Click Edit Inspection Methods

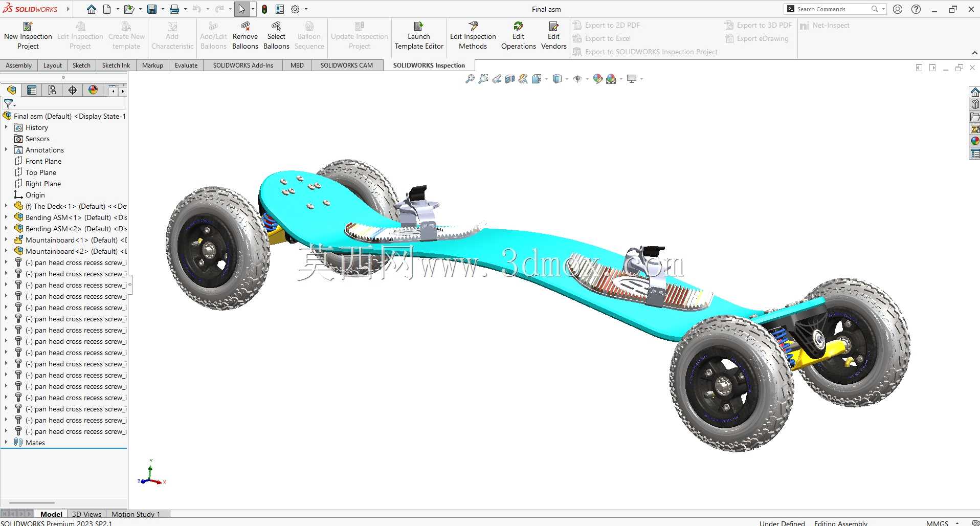click(473, 36)
